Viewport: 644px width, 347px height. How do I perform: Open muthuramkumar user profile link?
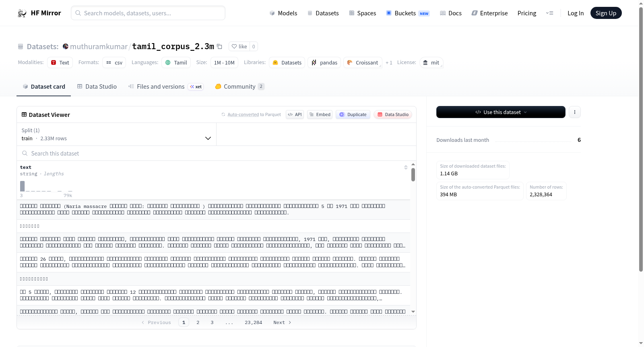[99, 46]
